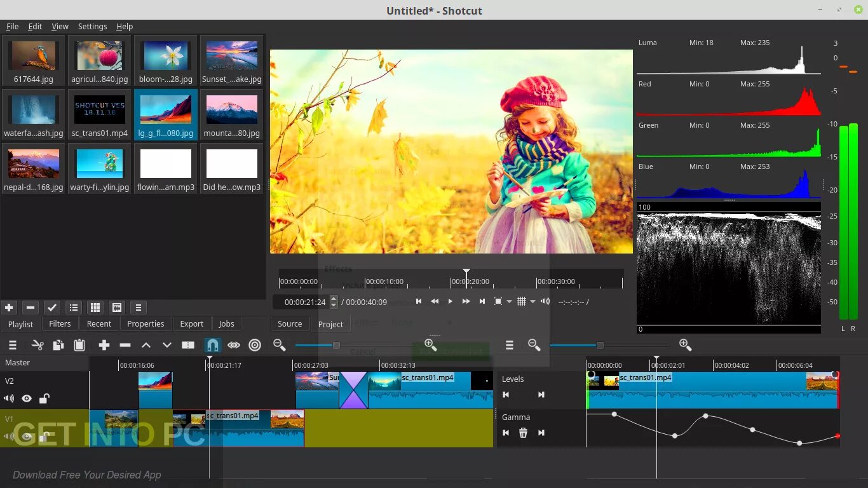Click the Overwrite down-chevron icon in timeline toolbar
The image size is (868, 488).
tap(167, 345)
